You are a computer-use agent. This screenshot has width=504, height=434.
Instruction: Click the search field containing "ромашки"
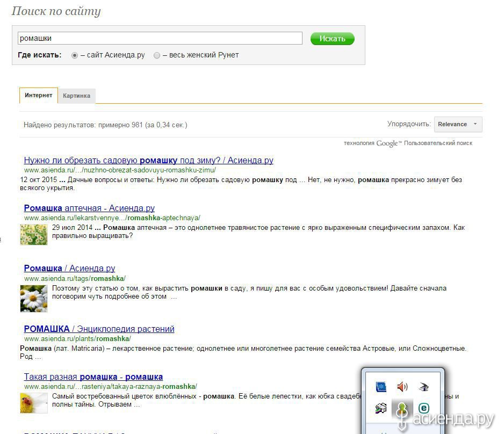tap(160, 38)
